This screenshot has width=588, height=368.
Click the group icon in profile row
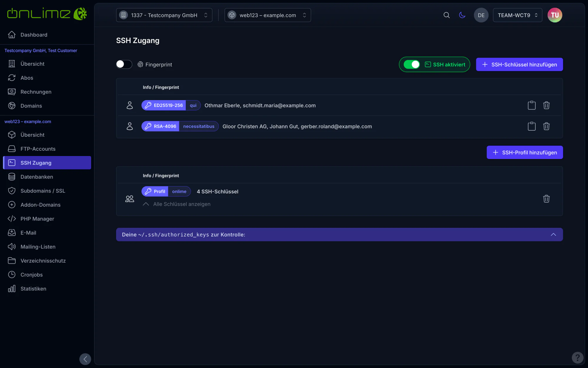click(130, 199)
